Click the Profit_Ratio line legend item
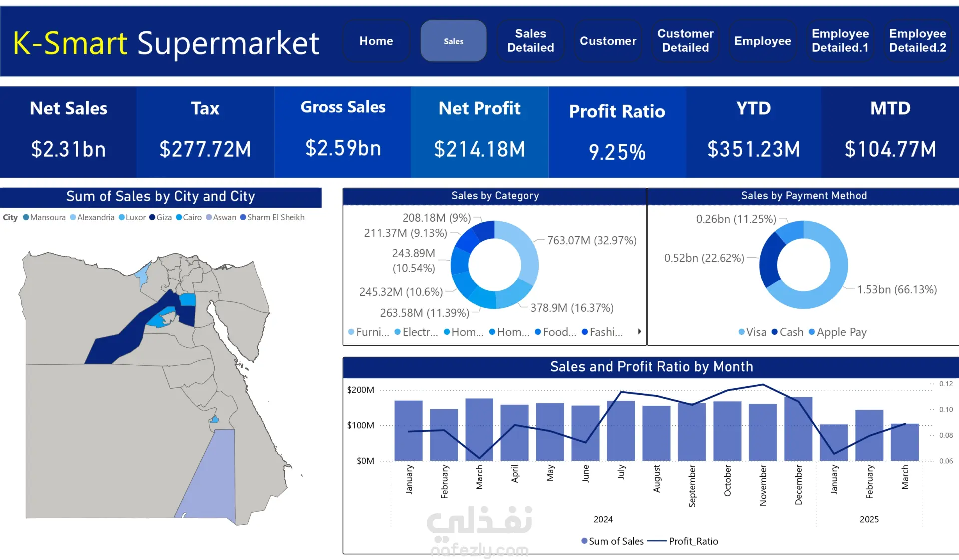 657,541
